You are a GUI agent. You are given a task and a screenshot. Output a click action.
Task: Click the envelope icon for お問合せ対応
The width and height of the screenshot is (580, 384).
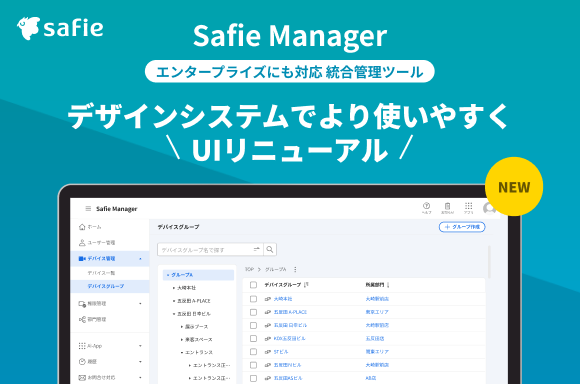point(82,378)
